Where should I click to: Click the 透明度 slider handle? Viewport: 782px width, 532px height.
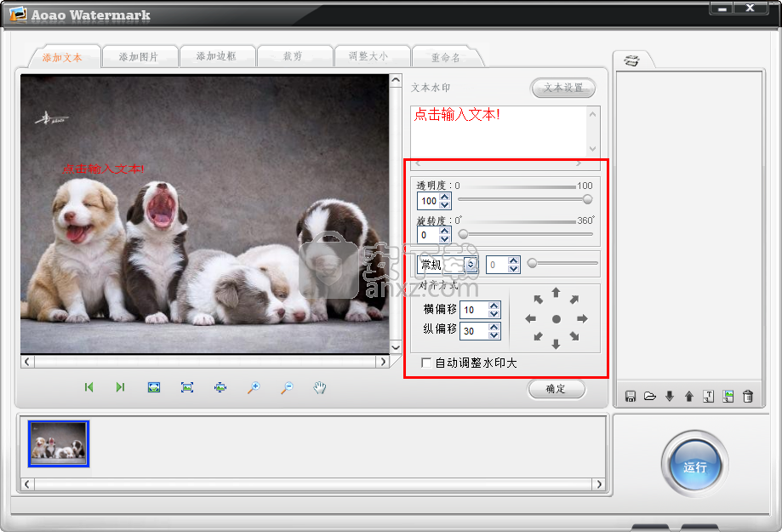[587, 200]
